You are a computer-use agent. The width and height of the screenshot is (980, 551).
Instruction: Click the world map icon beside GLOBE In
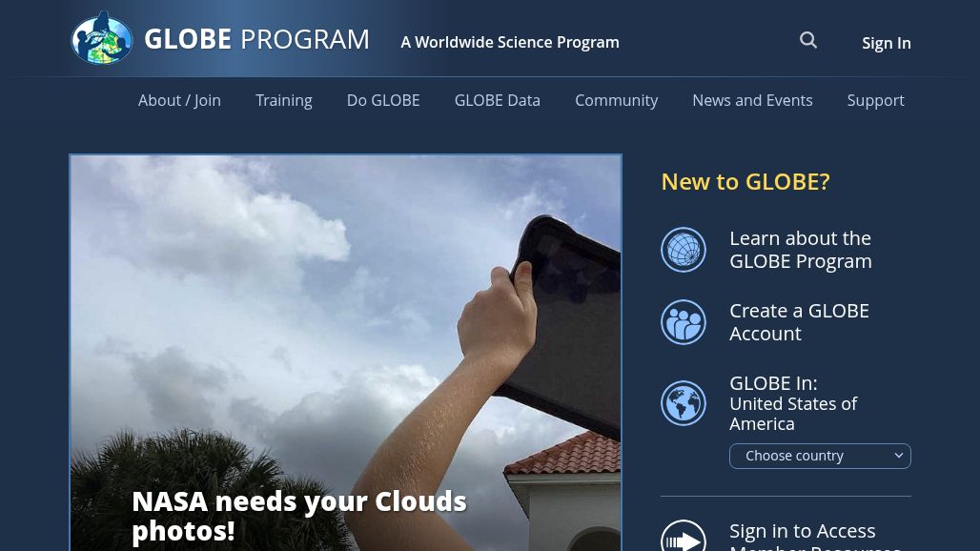tap(684, 403)
